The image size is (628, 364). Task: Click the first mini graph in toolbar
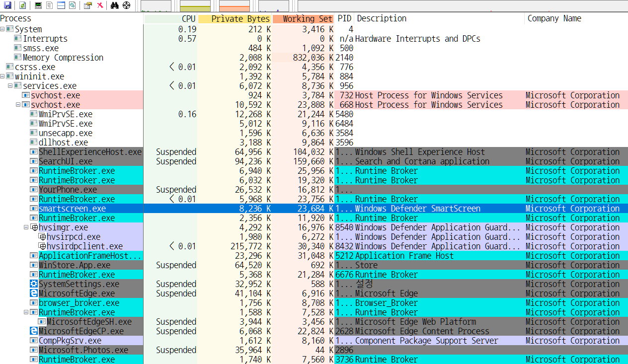coord(156,6)
